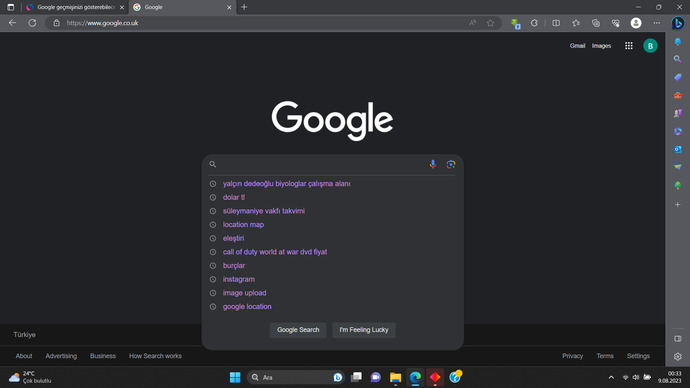Open Games chess icon in Edge sidebar

pos(678,113)
